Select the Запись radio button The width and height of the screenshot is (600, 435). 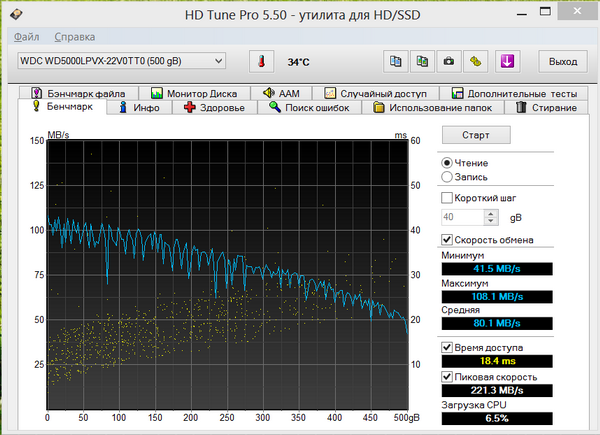tap(447, 177)
